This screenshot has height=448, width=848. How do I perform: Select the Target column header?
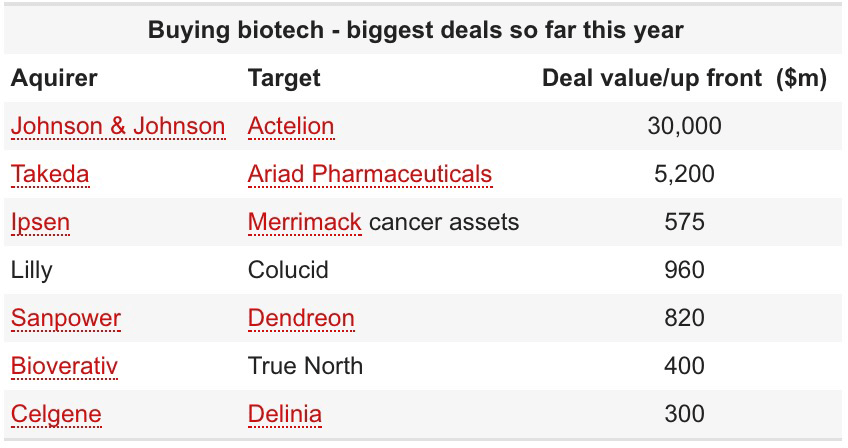(x=284, y=78)
